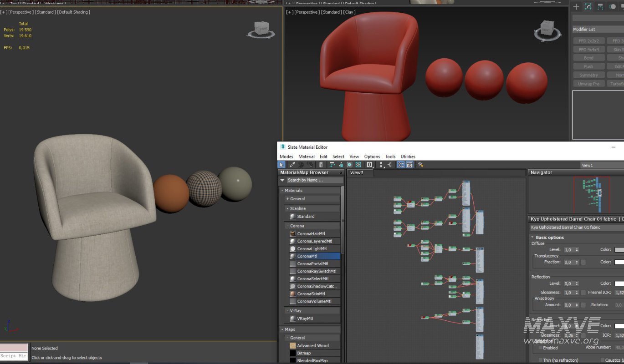Open the Hierarchy panel icon
The width and height of the screenshot is (624, 364).
pyautogui.click(x=600, y=7)
